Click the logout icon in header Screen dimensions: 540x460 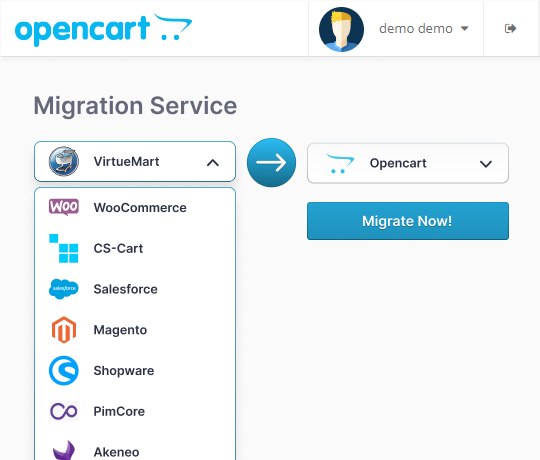point(510,28)
